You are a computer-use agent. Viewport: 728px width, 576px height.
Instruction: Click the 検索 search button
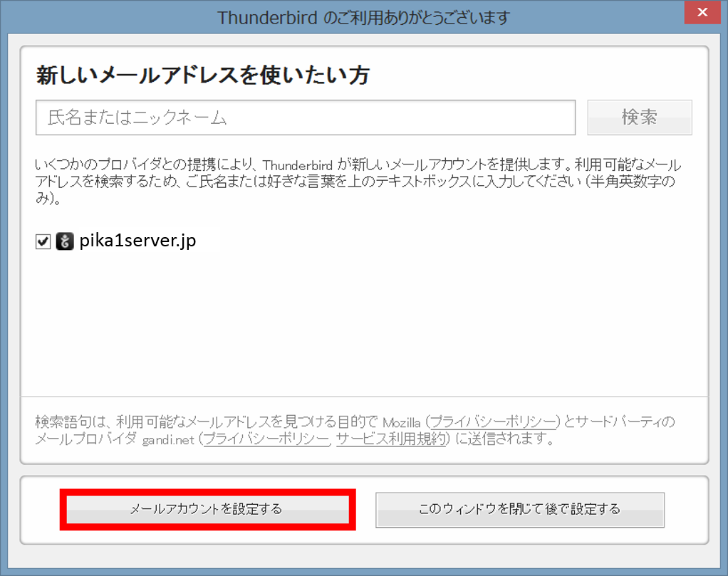pyautogui.click(x=640, y=117)
